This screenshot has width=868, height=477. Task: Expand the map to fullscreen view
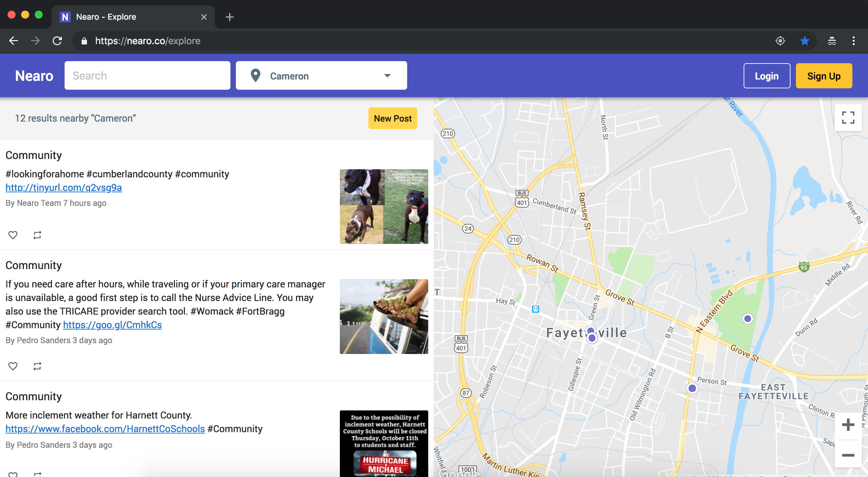[848, 117]
